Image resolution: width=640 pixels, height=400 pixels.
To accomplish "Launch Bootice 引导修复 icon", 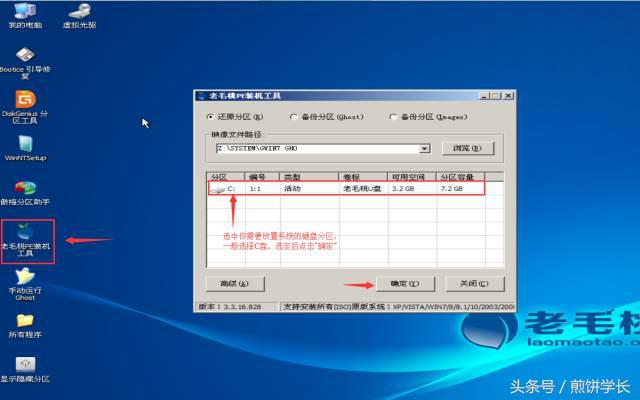I will [25, 62].
